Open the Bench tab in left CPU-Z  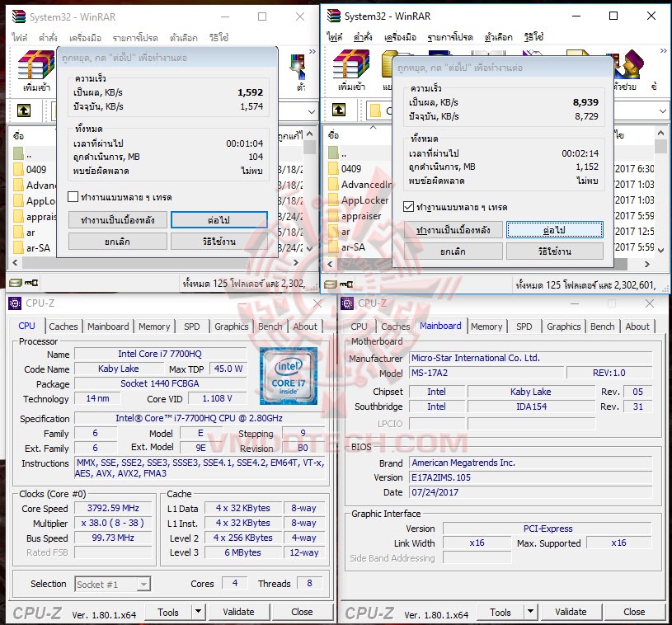point(270,327)
